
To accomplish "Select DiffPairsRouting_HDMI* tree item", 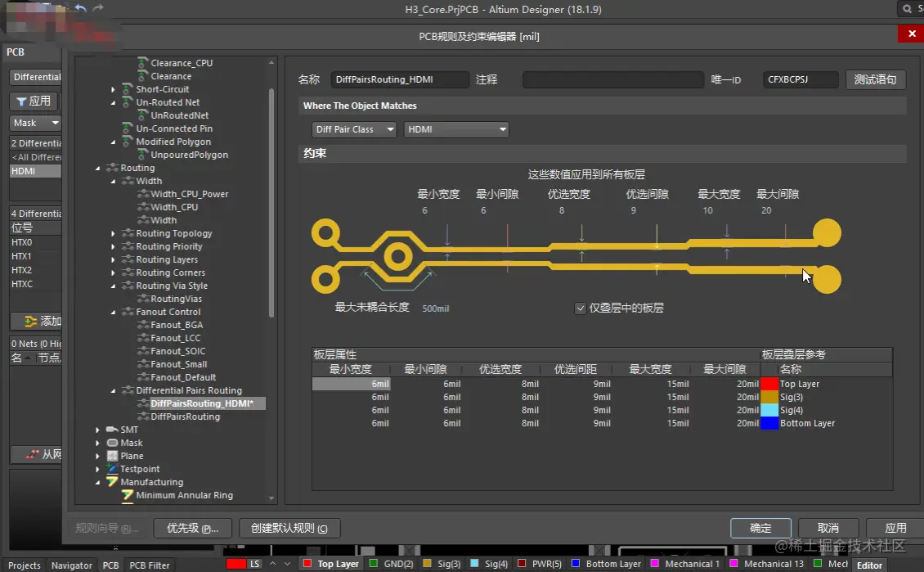I will pos(201,403).
